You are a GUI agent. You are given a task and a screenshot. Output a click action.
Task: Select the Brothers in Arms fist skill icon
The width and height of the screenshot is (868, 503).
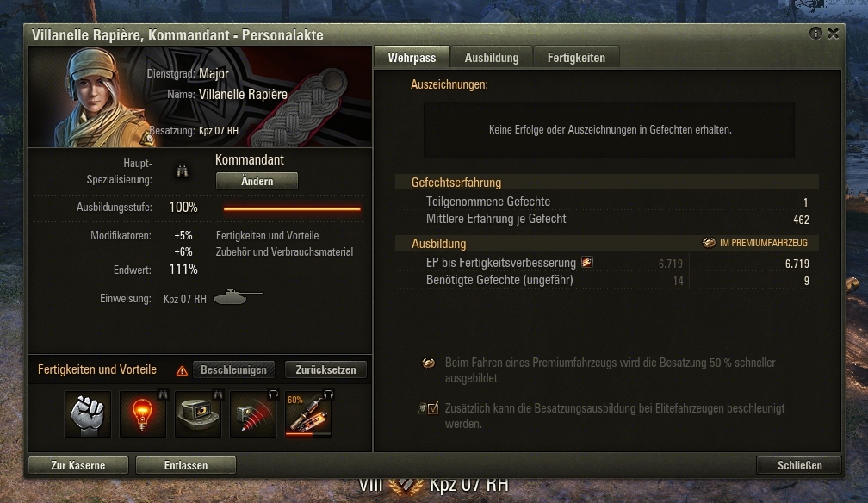(x=88, y=413)
